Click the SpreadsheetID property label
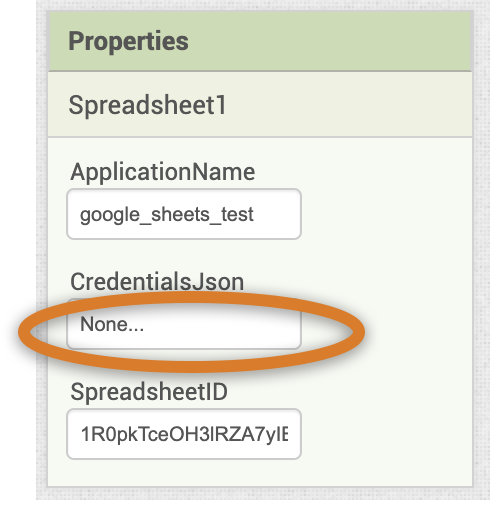The width and height of the screenshot is (490, 515). coord(149,392)
